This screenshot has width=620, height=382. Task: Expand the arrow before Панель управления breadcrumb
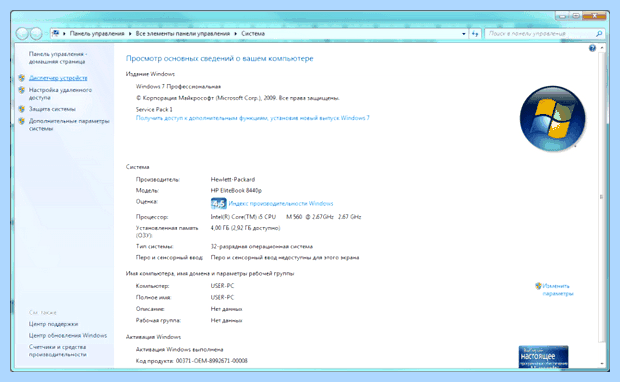(x=64, y=34)
